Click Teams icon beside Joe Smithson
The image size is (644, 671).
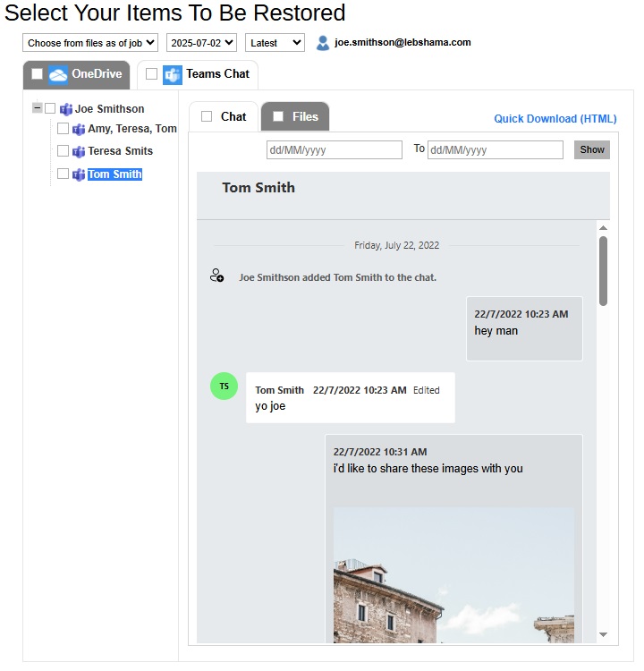(66, 109)
